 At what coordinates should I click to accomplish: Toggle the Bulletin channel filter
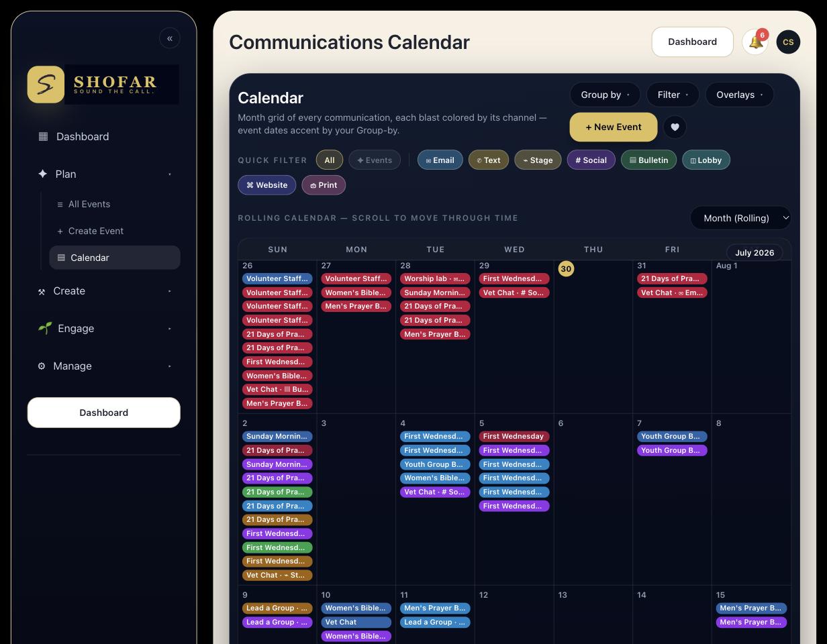pos(648,160)
